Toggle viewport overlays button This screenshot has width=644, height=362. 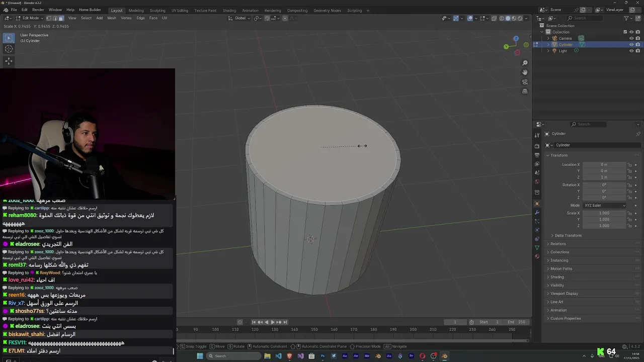470,18
